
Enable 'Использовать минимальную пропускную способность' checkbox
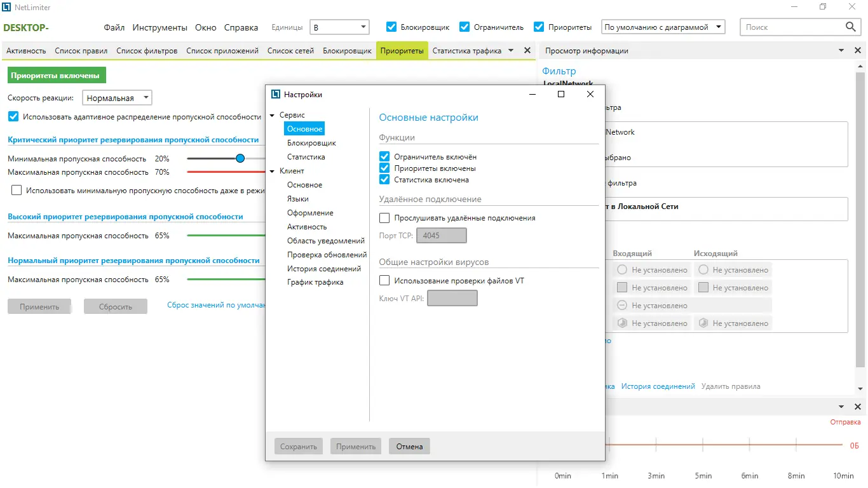click(x=17, y=190)
